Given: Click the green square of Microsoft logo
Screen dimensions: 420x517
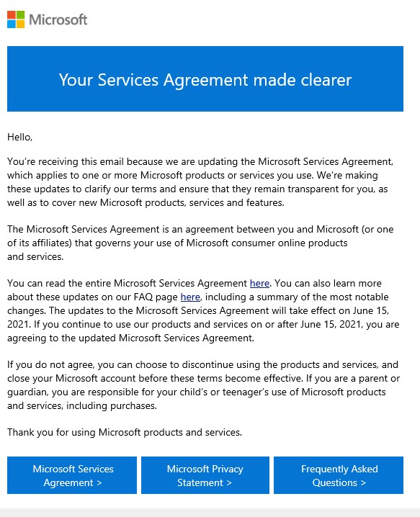Looking at the screenshot, I should tap(20, 15).
